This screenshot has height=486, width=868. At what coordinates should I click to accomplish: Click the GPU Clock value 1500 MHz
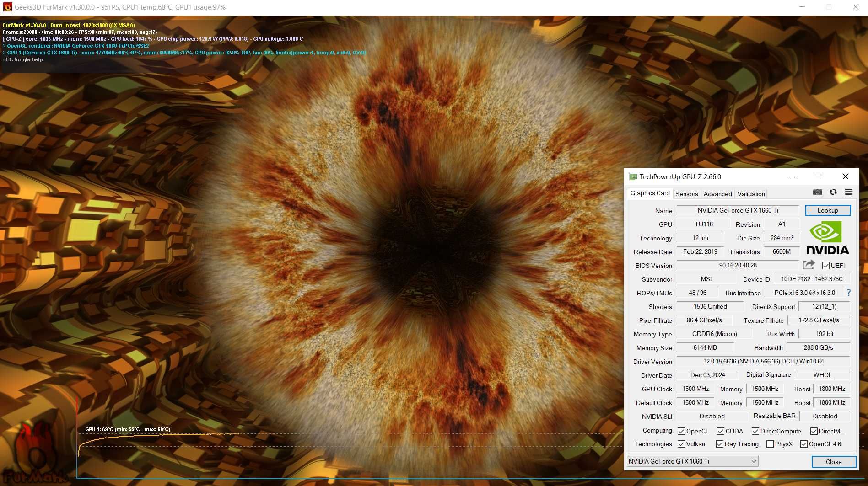[695, 389]
